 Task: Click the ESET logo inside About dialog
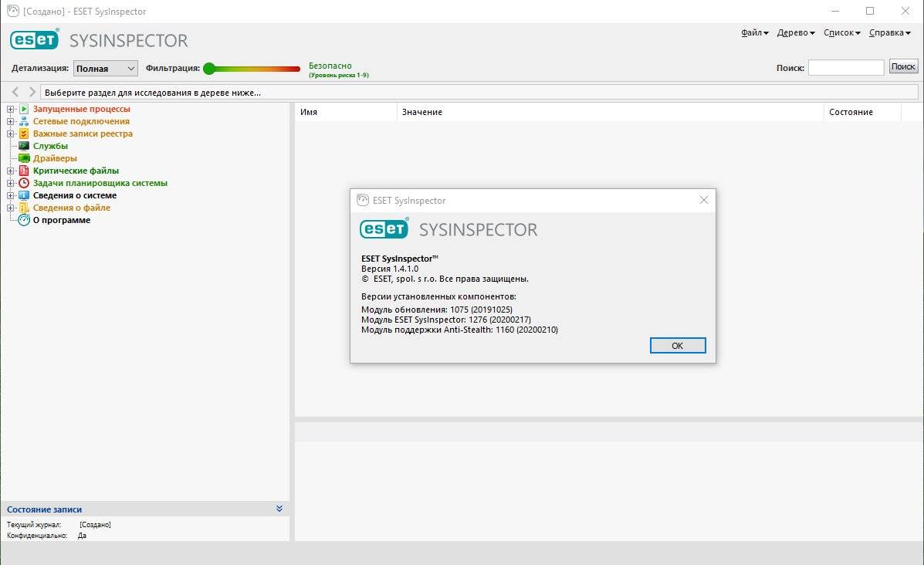[384, 228]
